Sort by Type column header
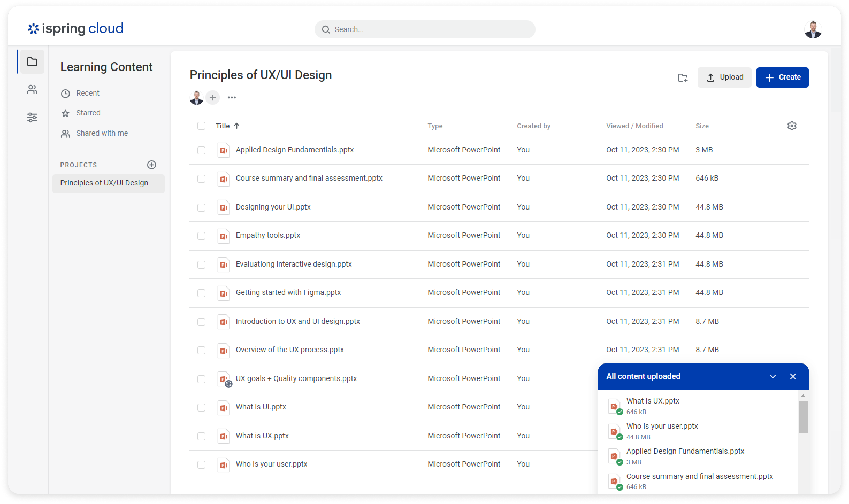The height and width of the screenshot is (504, 849). click(x=435, y=126)
